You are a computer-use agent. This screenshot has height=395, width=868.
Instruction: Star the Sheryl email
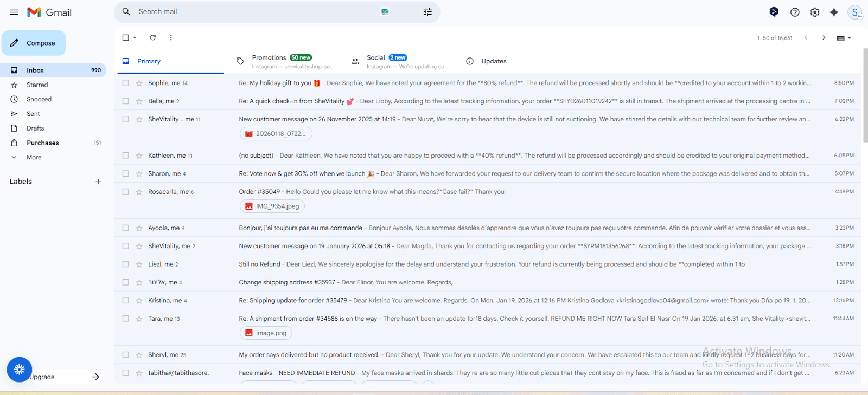[139, 355]
